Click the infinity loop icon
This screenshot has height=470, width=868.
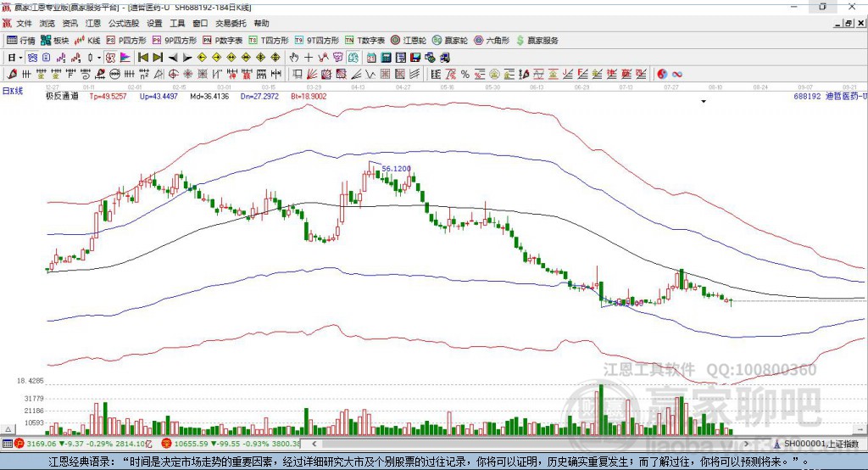[x=676, y=75]
